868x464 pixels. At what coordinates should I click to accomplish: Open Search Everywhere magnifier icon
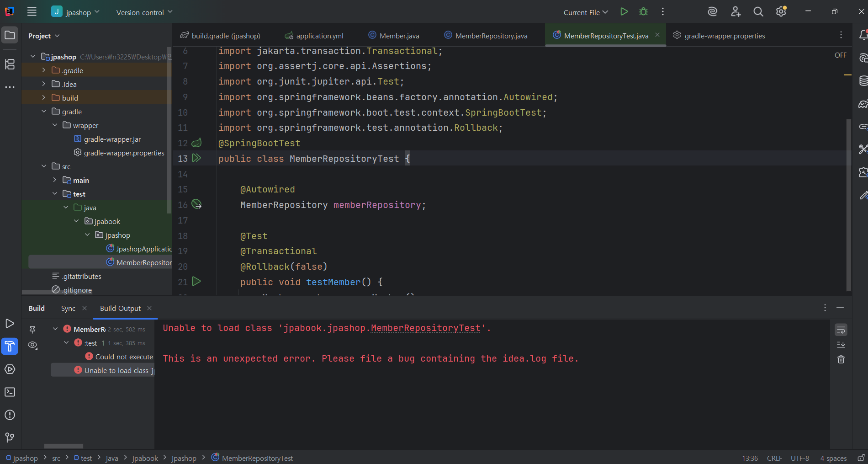[758, 12]
